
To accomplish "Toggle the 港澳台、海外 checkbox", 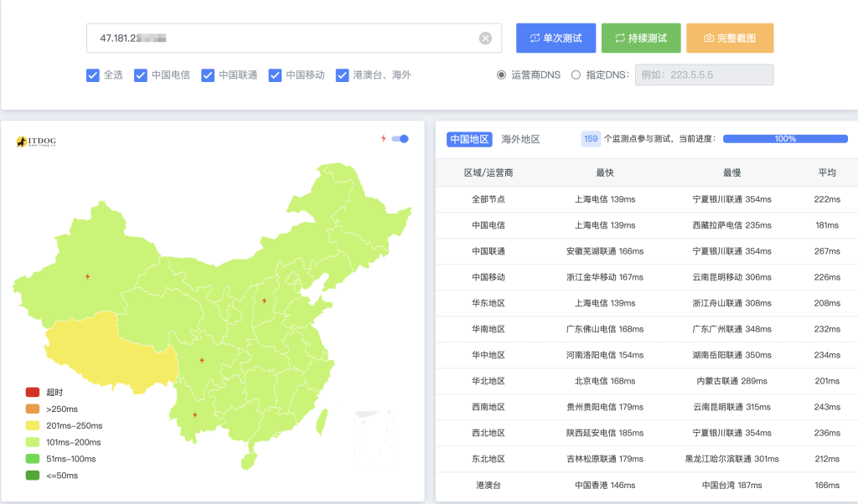I will pos(342,75).
